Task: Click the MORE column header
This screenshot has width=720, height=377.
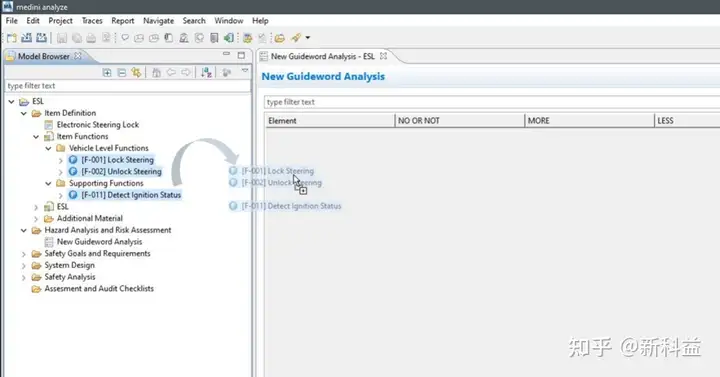Action: point(589,121)
